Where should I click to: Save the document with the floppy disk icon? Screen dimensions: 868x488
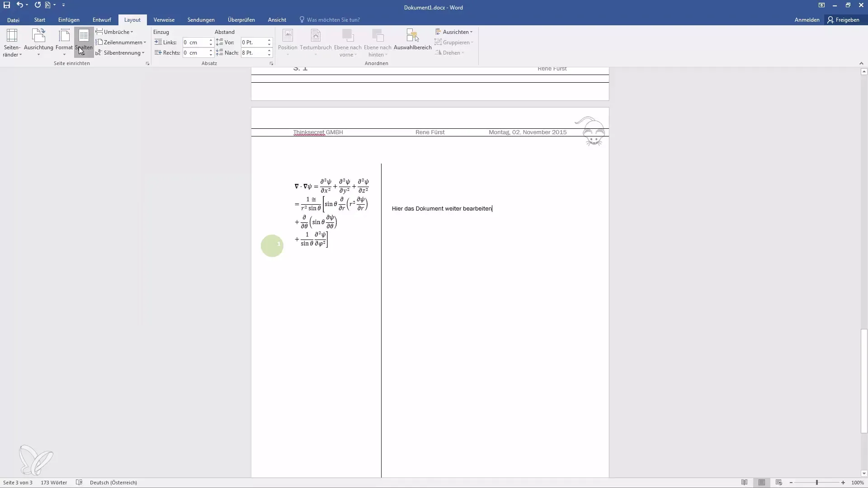pos(7,5)
